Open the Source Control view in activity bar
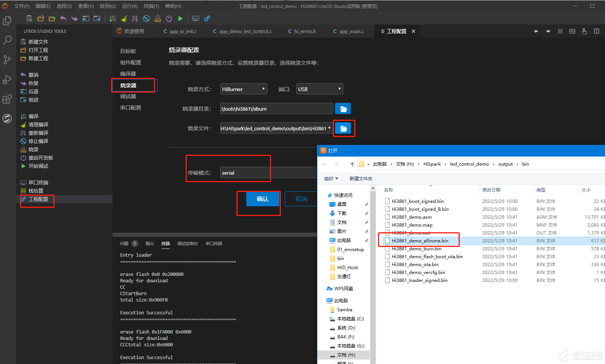 tap(7, 60)
